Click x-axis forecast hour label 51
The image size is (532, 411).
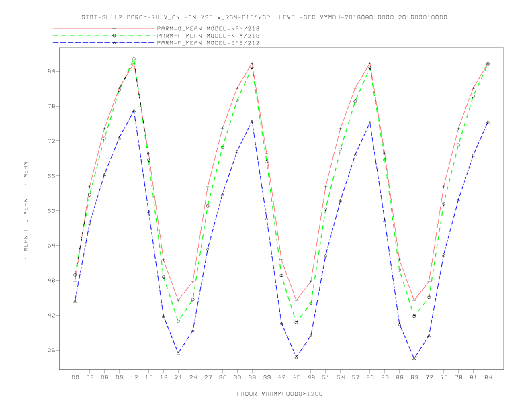coord(326,377)
